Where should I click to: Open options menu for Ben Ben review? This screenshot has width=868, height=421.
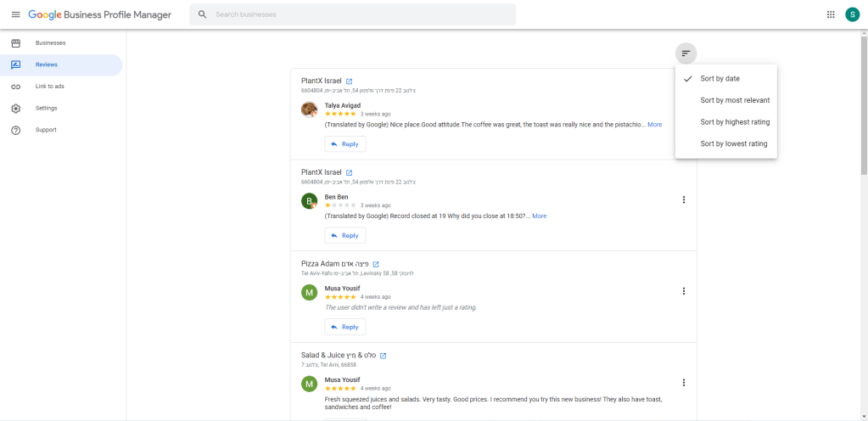(683, 199)
